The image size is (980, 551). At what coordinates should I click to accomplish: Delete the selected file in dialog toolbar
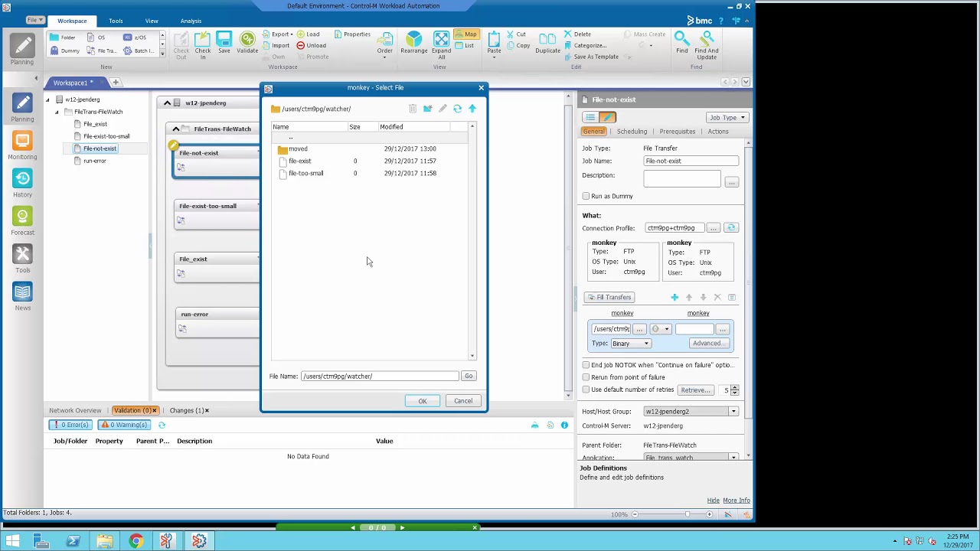(x=413, y=109)
